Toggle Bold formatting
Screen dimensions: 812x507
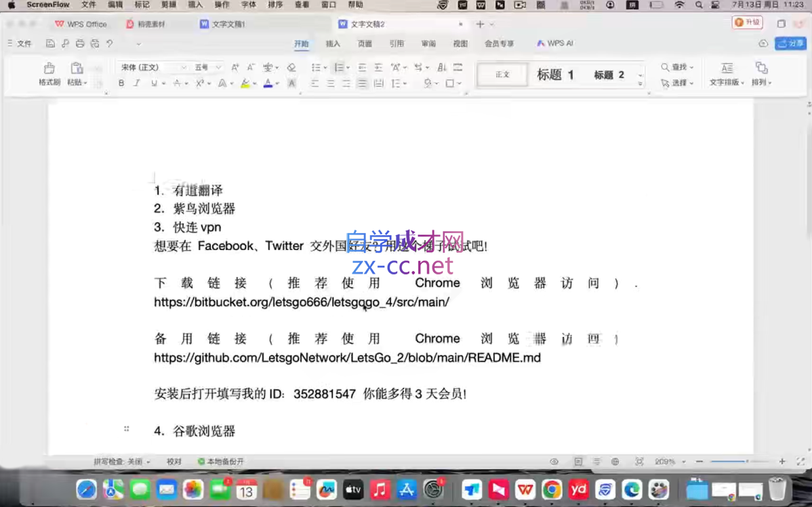click(x=121, y=83)
